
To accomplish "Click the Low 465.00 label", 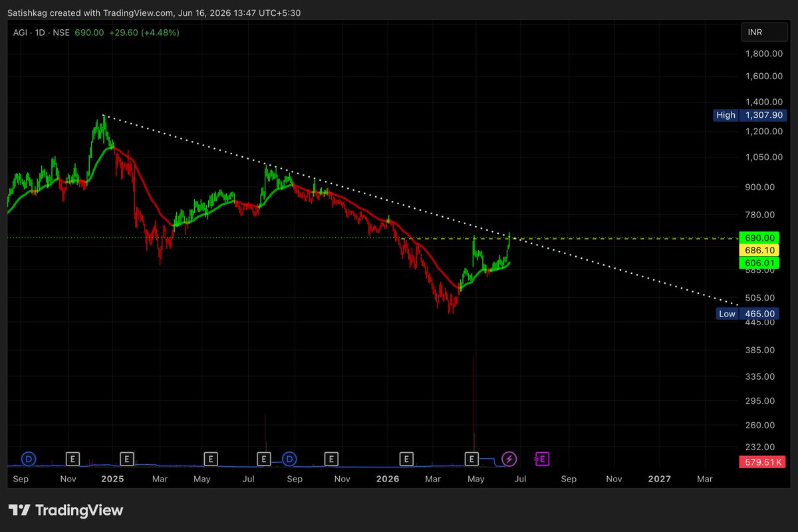I will 747,313.
